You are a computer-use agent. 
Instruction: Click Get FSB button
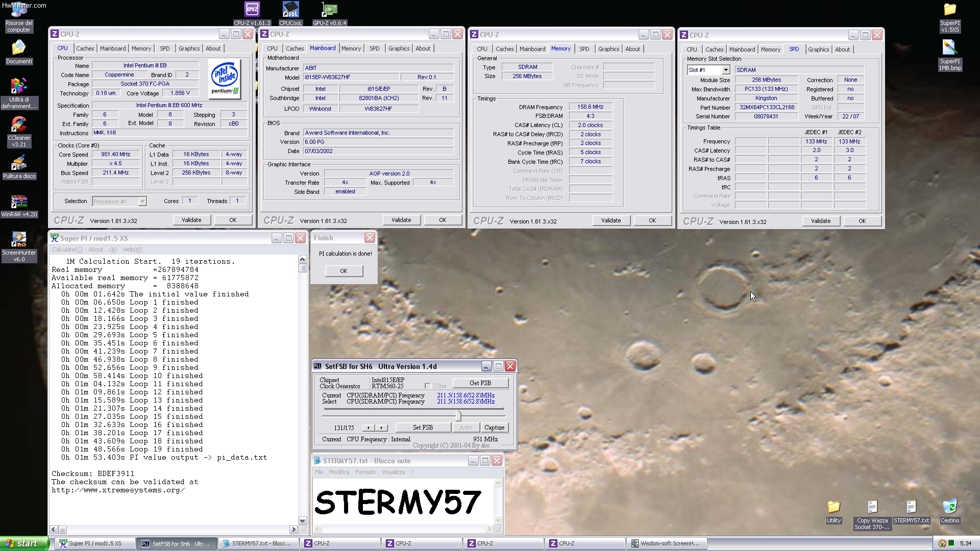[480, 383]
